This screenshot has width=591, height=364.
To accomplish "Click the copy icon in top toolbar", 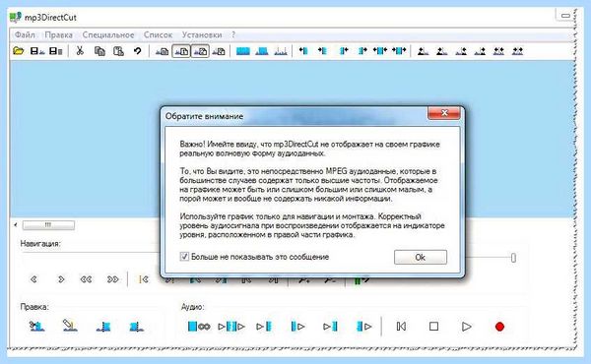I will (x=99, y=51).
